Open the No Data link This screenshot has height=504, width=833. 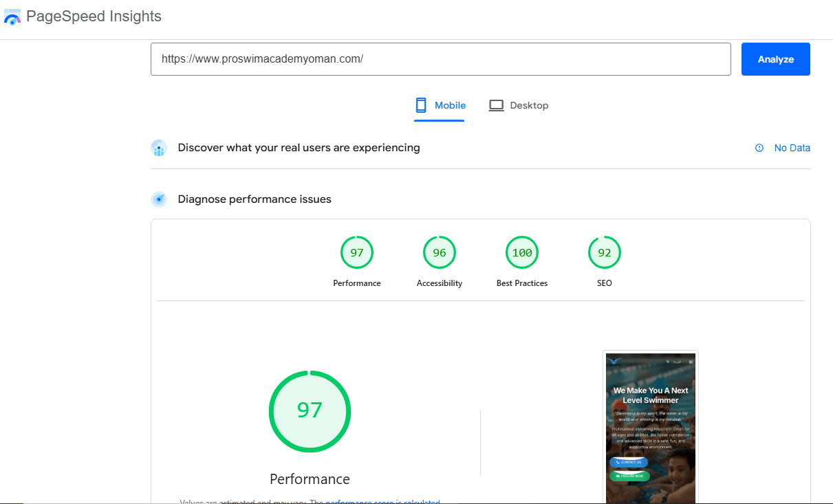point(792,148)
